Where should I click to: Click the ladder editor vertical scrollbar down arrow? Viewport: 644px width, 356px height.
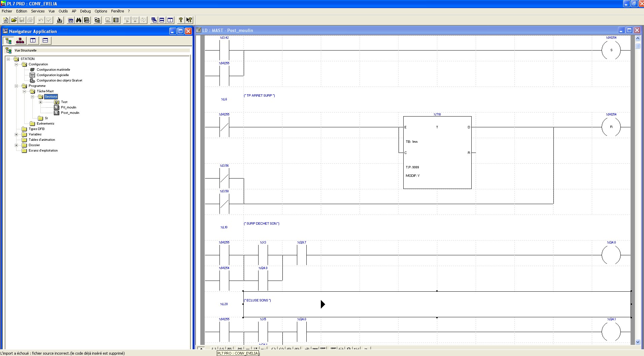(638, 342)
